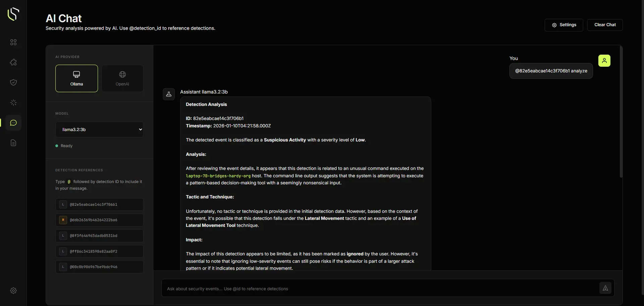This screenshot has width=644, height=306.
Task: Choose detection reference @8f3f6469d3dadb0531bd
Action: click(x=99, y=236)
